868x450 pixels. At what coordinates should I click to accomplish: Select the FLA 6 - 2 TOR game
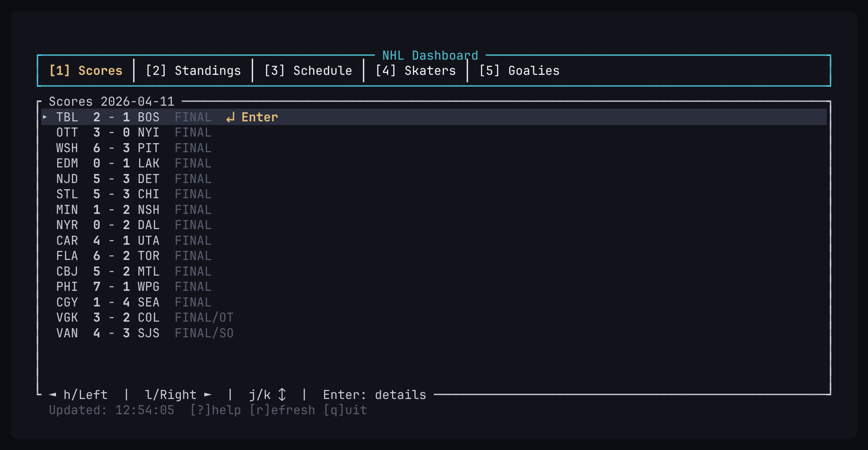(x=434, y=256)
